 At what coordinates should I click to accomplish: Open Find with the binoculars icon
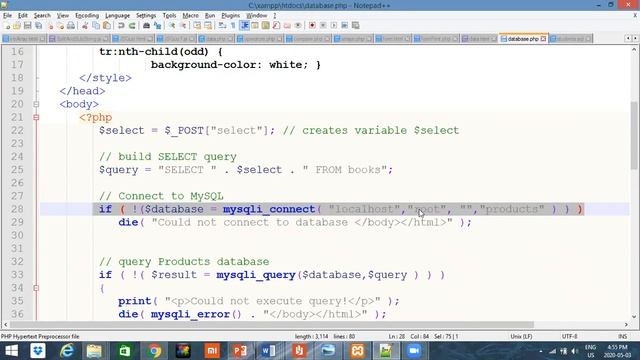(x=146, y=26)
